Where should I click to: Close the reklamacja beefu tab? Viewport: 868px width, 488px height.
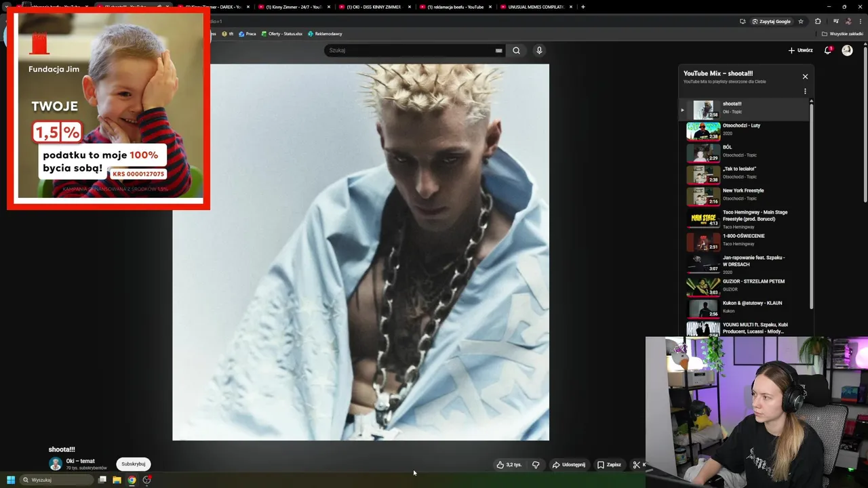[x=490, y=7]
